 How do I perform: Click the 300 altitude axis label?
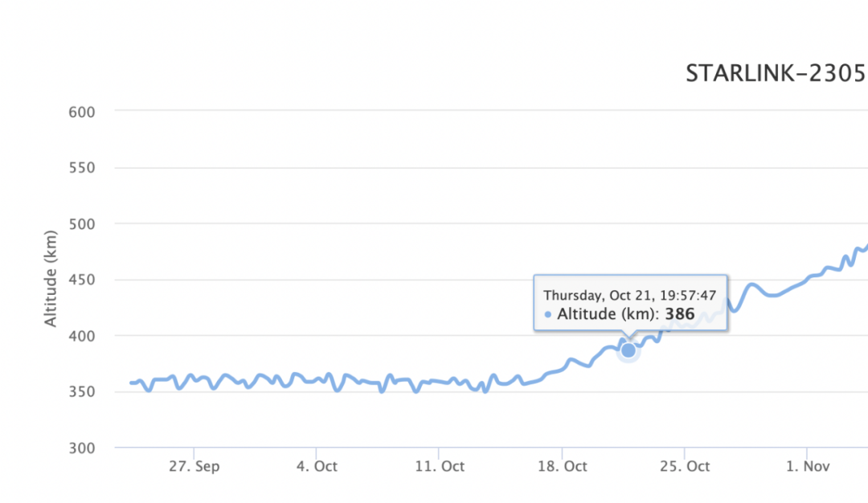(x=82, y=448)
